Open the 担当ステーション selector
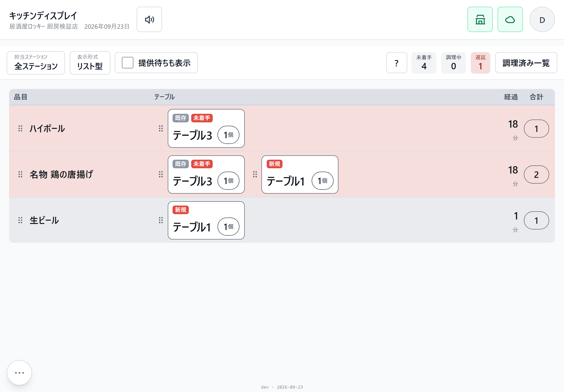 36,63
